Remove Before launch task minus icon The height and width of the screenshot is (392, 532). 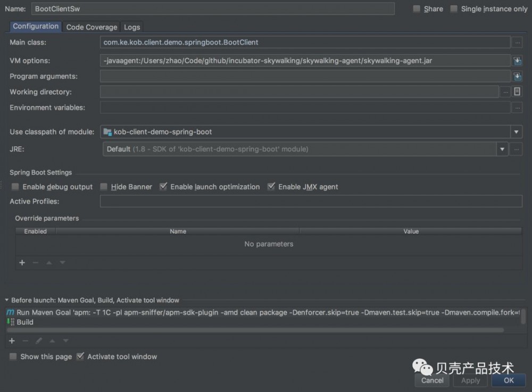(x=25, y=341)
